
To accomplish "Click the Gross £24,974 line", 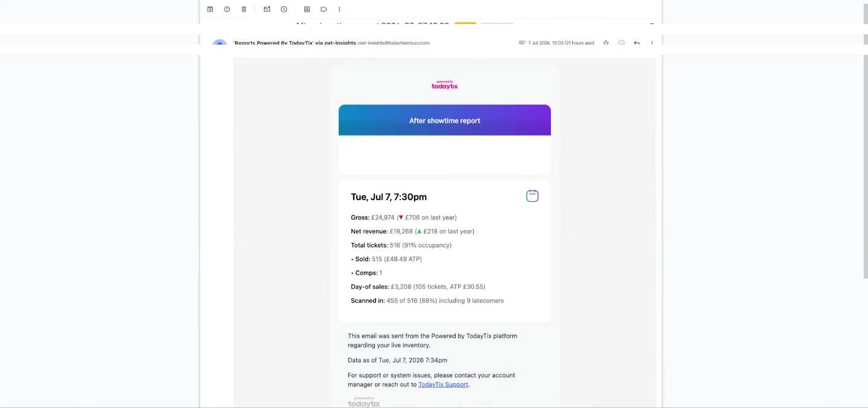I will click(x=404, y=218).
